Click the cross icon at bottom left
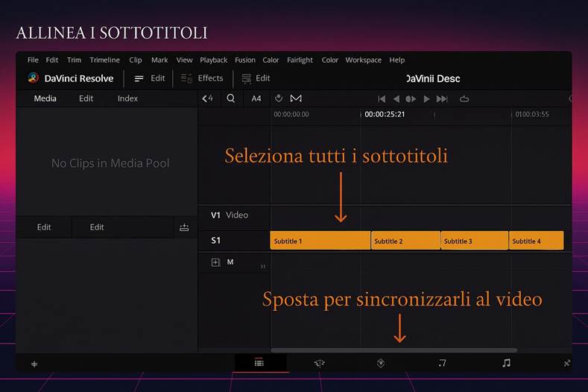The height and width of the screenshot is (392, 588). click(34, 364)
